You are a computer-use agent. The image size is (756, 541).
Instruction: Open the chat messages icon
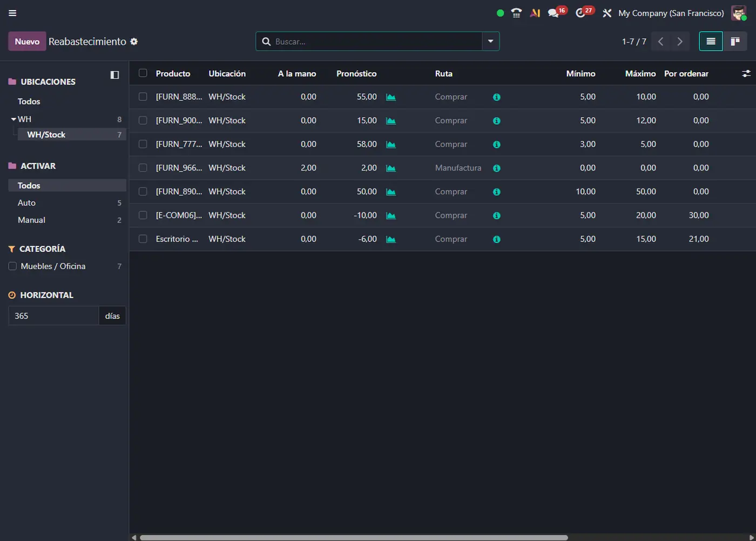(553, 13)
